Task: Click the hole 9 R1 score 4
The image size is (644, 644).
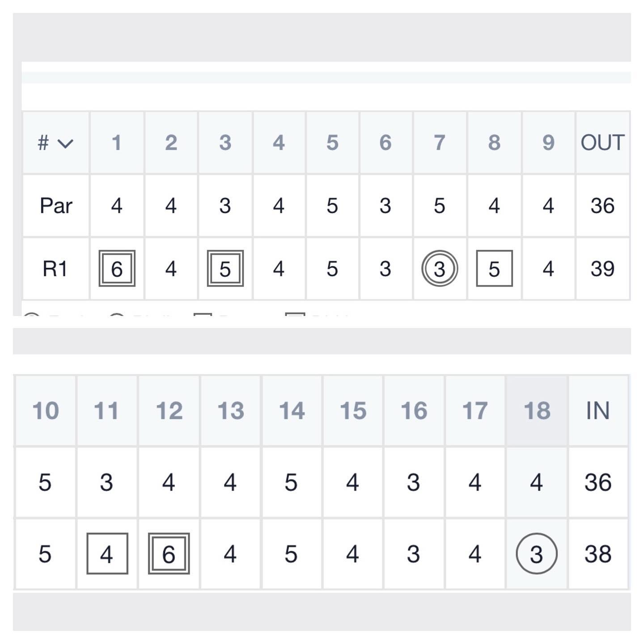Action: point(548,269)
